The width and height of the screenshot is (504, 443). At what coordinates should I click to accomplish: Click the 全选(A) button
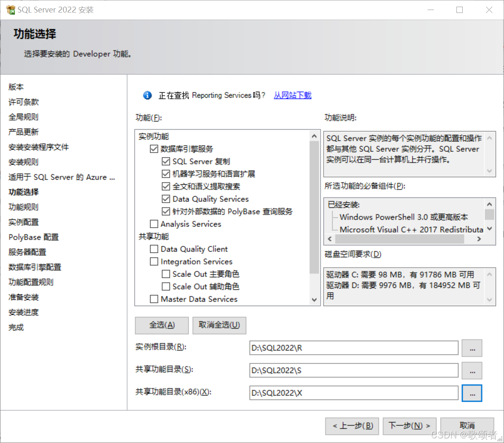click(162, 325)
